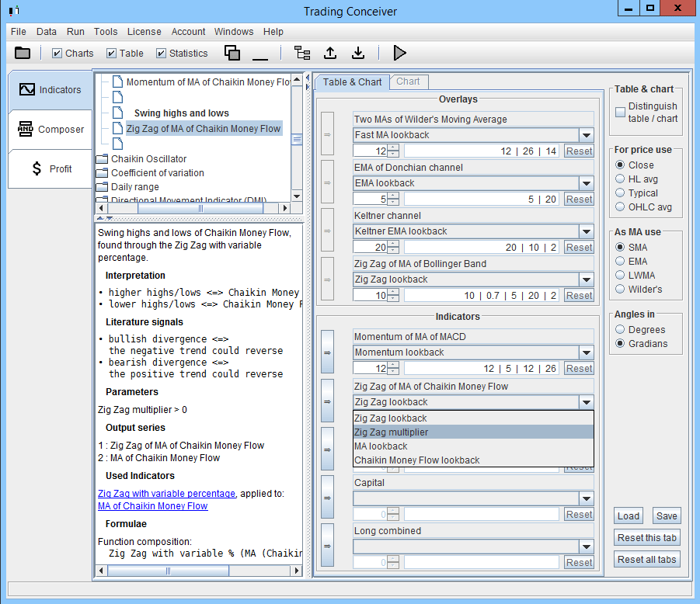This screenshot has height=604, width=700.
Task: Open the Coefficient of variation folder
Action: [157, 173]
